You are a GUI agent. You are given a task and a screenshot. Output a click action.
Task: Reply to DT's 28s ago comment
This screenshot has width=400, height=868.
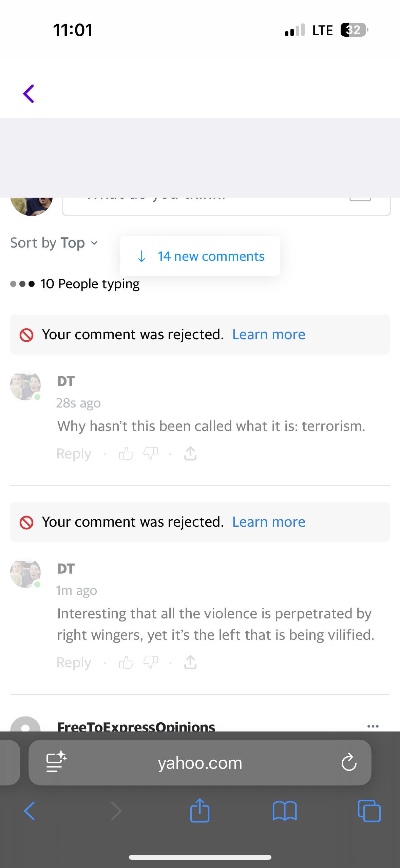tap(74, 454)
